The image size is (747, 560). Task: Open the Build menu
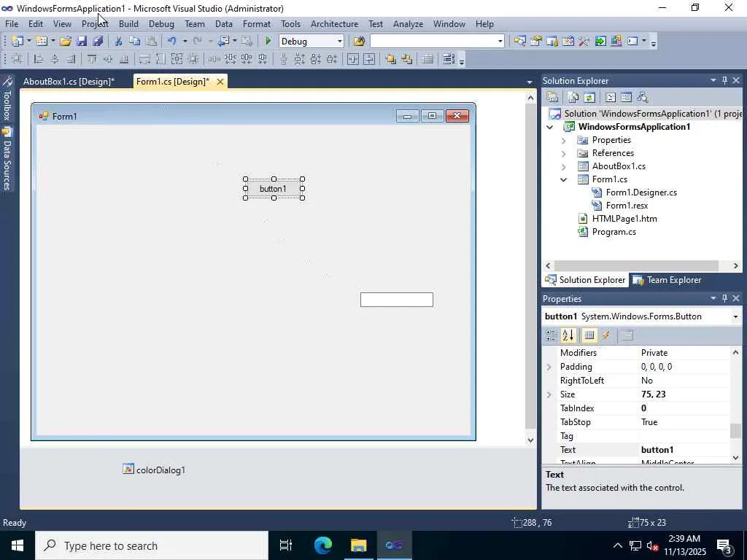[128, 24]
